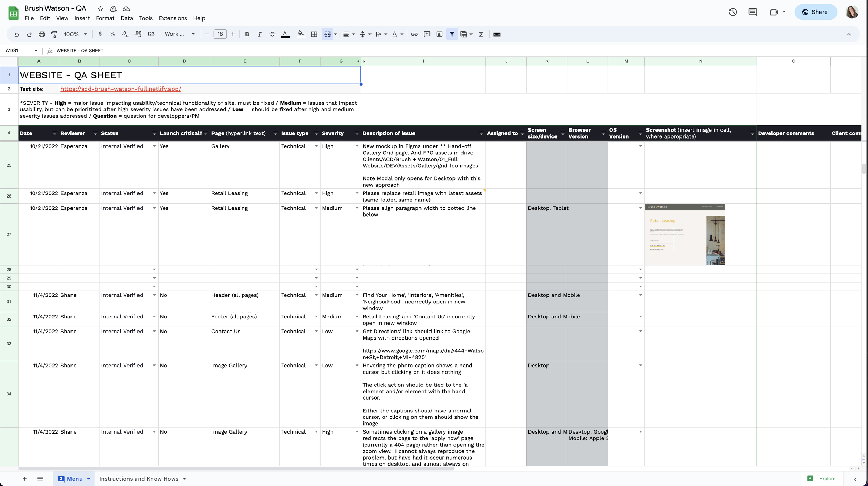Open the Extensions menu

[173, 18]
